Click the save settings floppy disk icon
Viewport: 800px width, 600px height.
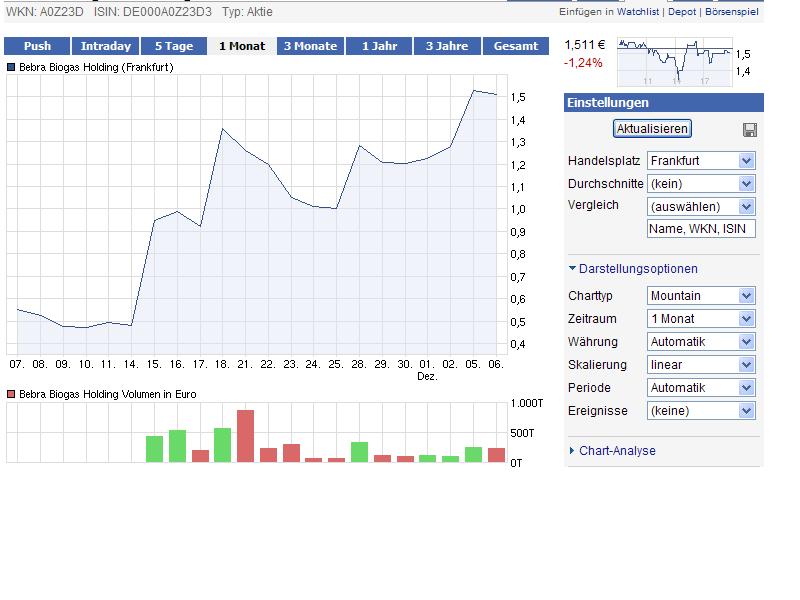(749, 130)
